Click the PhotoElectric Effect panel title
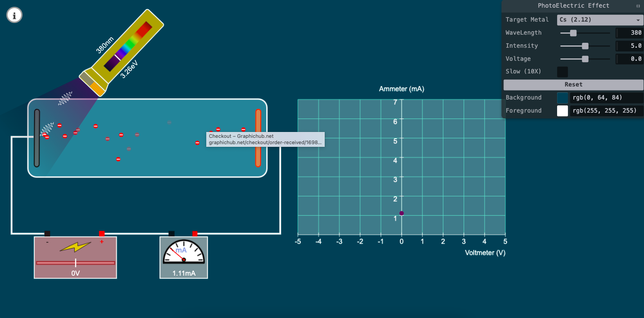 pos(573,6)
